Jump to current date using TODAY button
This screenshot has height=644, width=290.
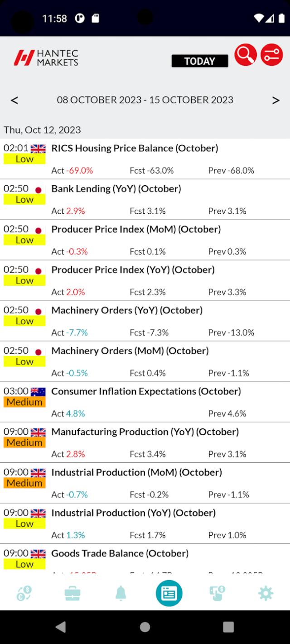[x=200, y=61]
